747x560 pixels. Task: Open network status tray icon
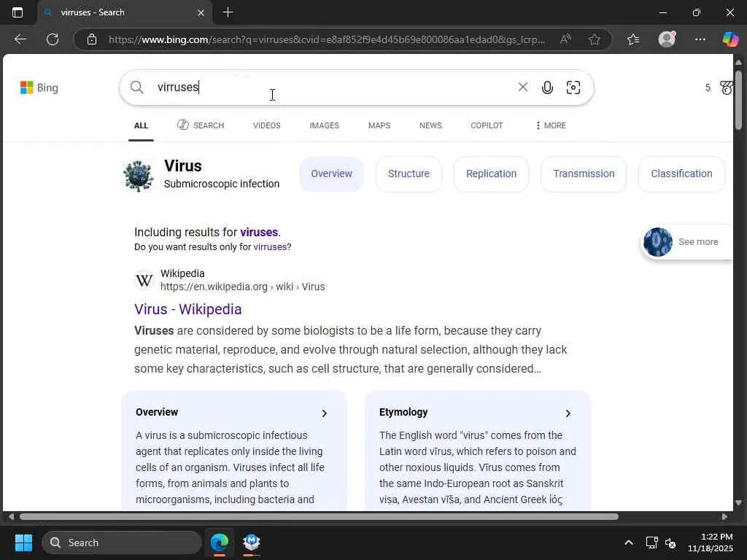[651, 542]
